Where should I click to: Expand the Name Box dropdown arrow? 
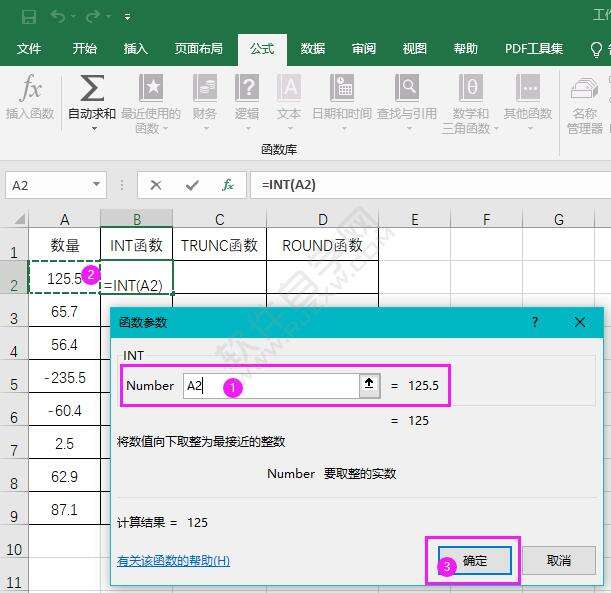pos(97,185)
